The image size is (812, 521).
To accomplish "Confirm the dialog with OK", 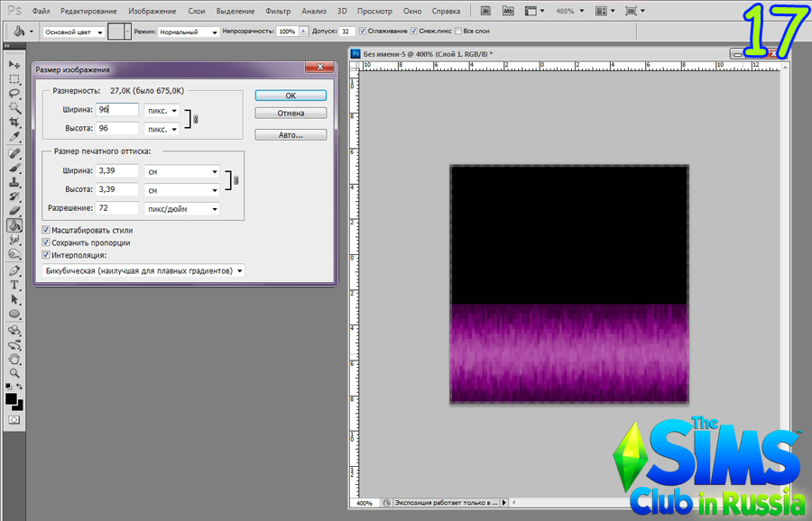I will tap(291, 95).
